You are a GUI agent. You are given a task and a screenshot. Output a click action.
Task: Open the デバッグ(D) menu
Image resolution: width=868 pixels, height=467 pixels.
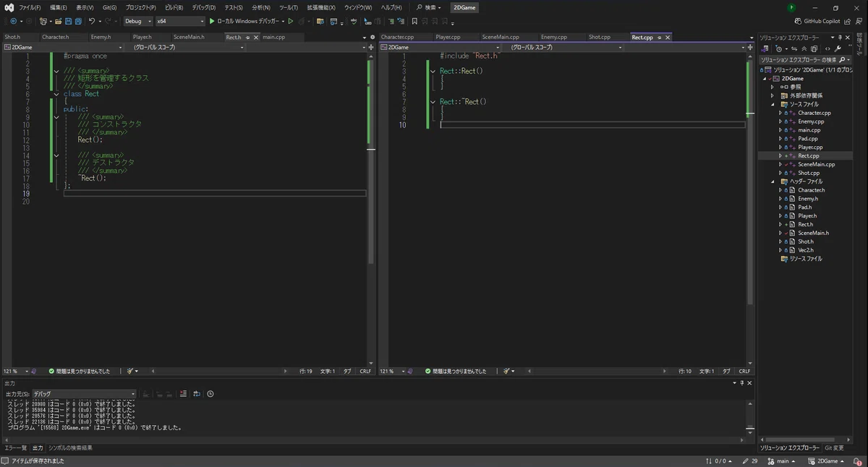pos(203,7)
